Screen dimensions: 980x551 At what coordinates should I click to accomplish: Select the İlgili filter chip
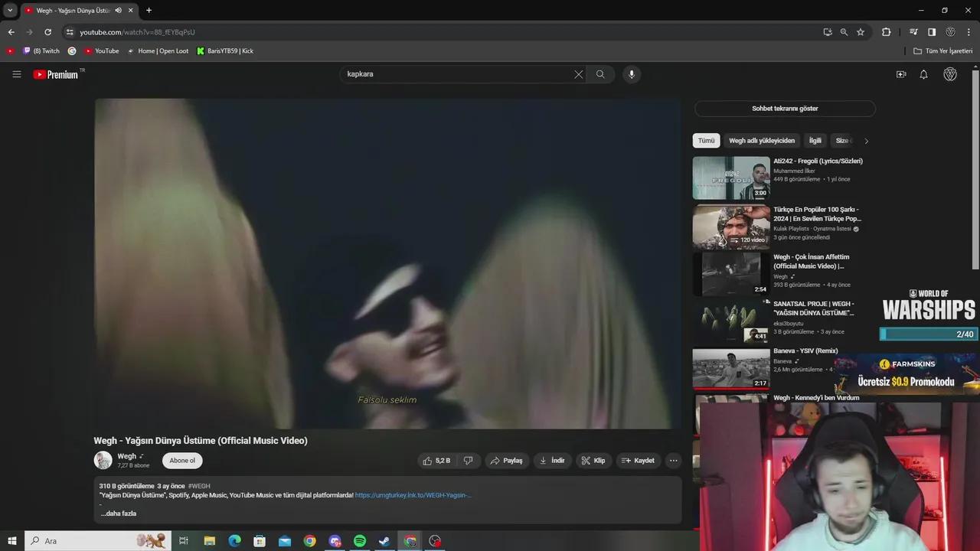point(815,141)
